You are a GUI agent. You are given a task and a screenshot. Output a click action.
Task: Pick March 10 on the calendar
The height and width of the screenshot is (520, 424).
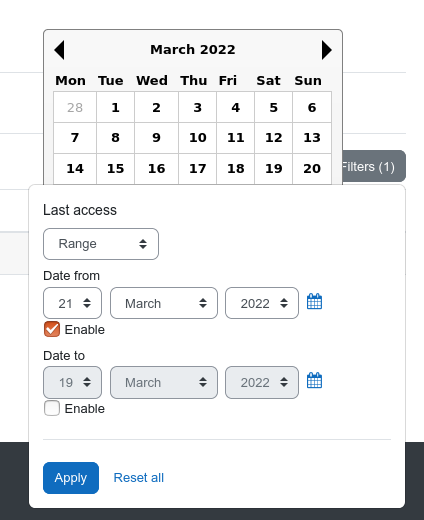198,138
